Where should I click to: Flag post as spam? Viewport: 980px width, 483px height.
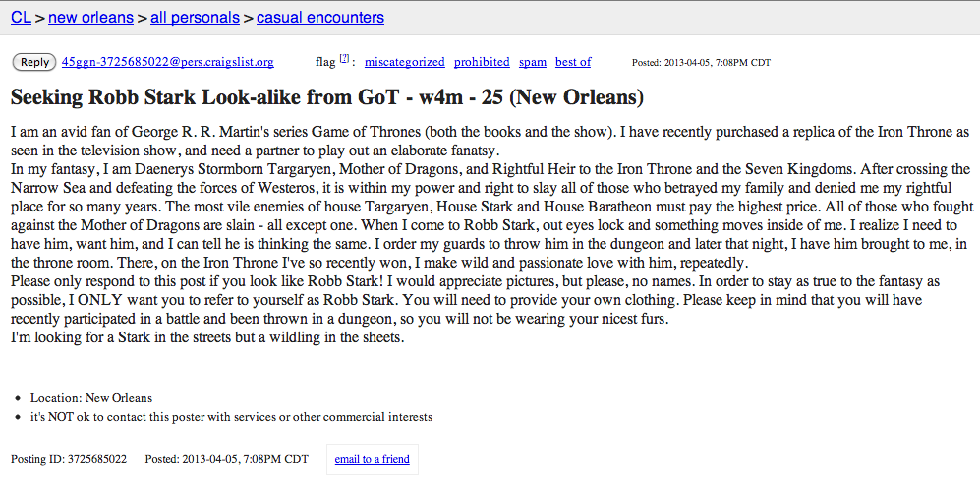click(533, 62)
